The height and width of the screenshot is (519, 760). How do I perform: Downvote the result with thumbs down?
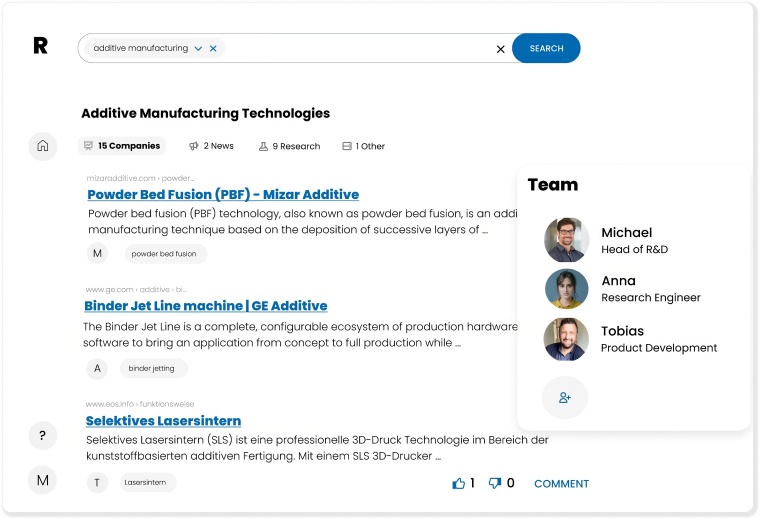click(495, 483)
